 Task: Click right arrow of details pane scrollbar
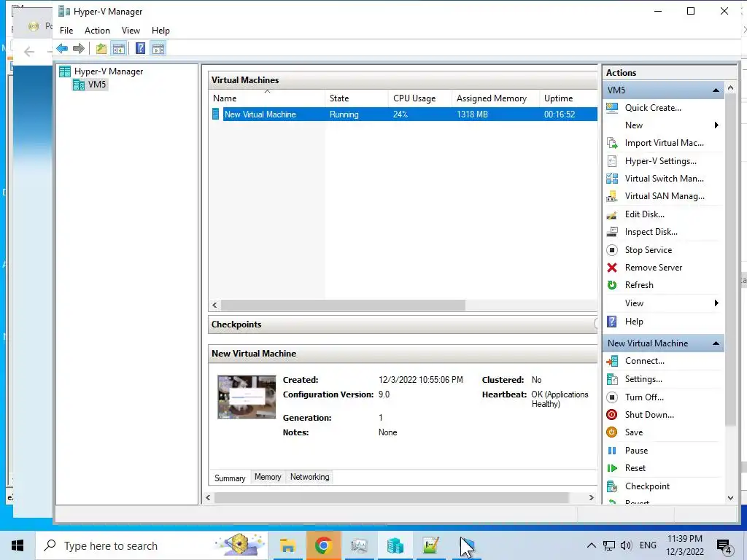tap(591, 497)
